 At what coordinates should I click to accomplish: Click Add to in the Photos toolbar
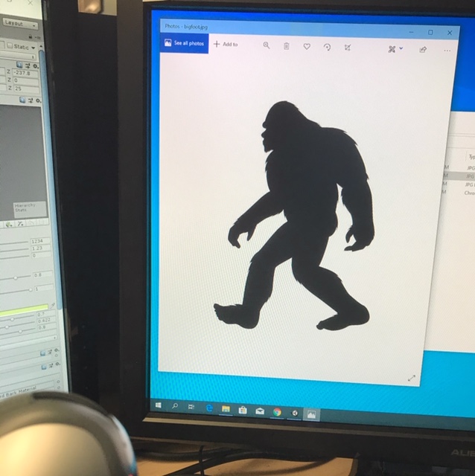pyautogui.click(x=226, y=45)
